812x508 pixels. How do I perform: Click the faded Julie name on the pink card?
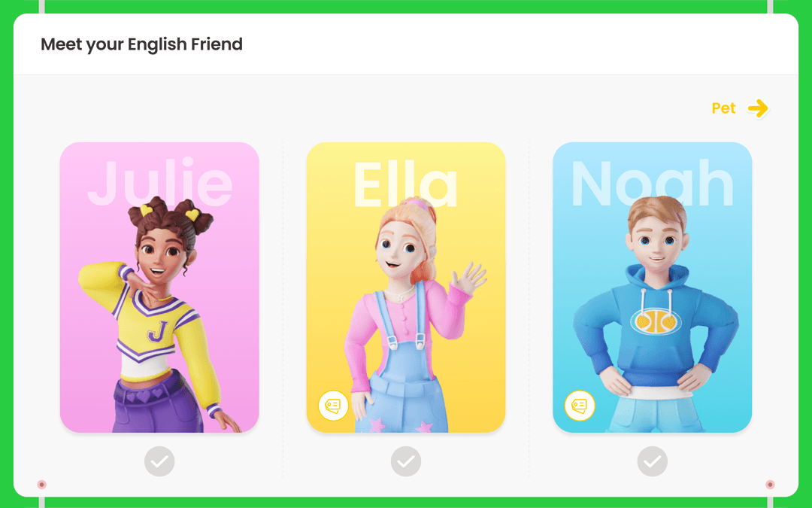pyautogui.click(x=159, y=183)
